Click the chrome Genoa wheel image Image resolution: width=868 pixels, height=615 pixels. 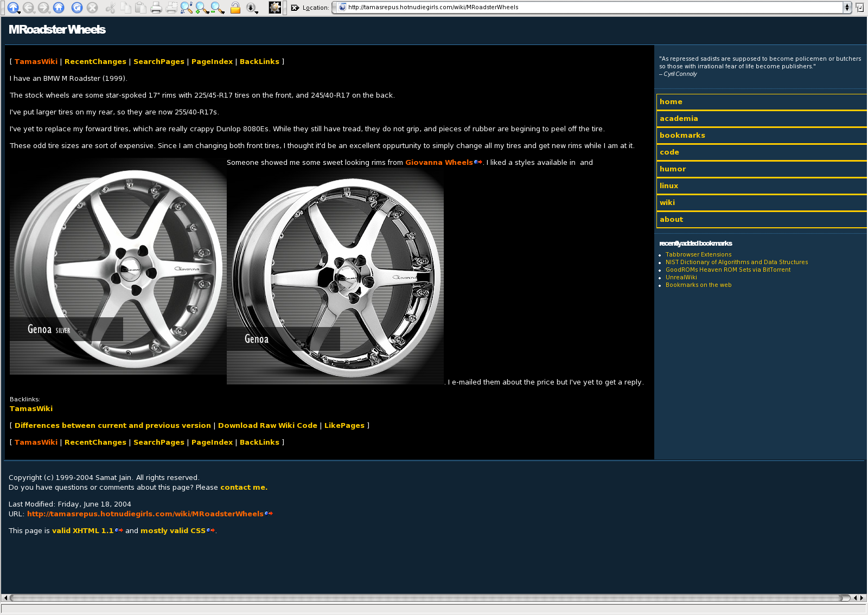pos(335,276)
